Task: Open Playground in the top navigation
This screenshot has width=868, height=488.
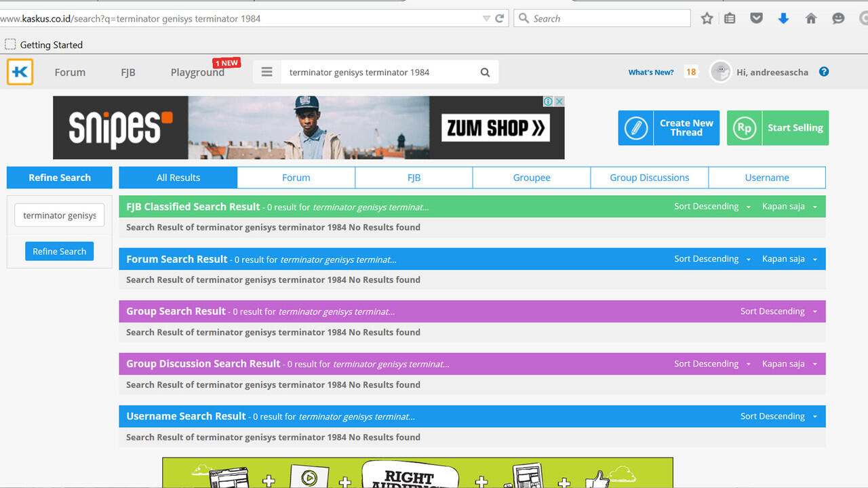Action: tap(197, 73)
